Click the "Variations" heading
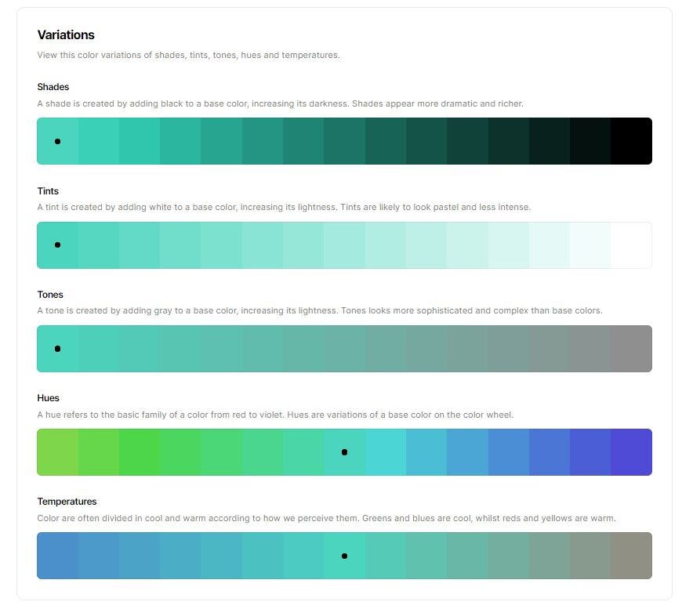 (66, 35)
